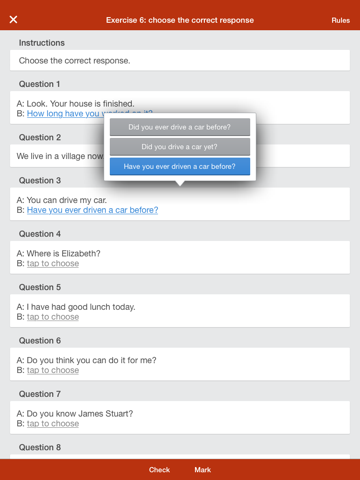Screen dimensions: 360x480
Task: Open Question 7 'tap to choose' dropdown
Action: 53,424
